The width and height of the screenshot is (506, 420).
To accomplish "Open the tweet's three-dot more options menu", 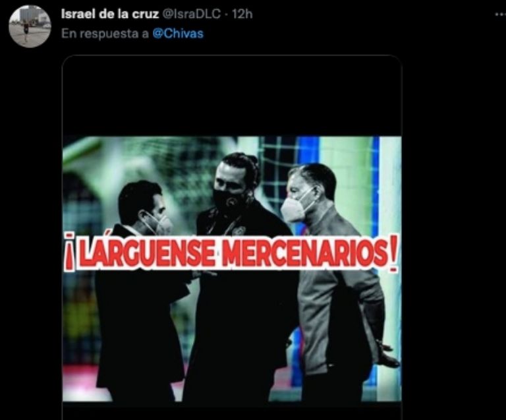I will click(x=501, y=15).
